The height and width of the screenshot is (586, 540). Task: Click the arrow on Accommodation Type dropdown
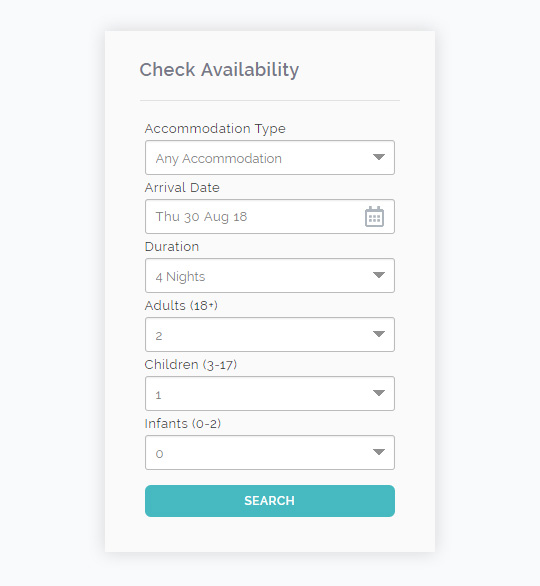379,157
